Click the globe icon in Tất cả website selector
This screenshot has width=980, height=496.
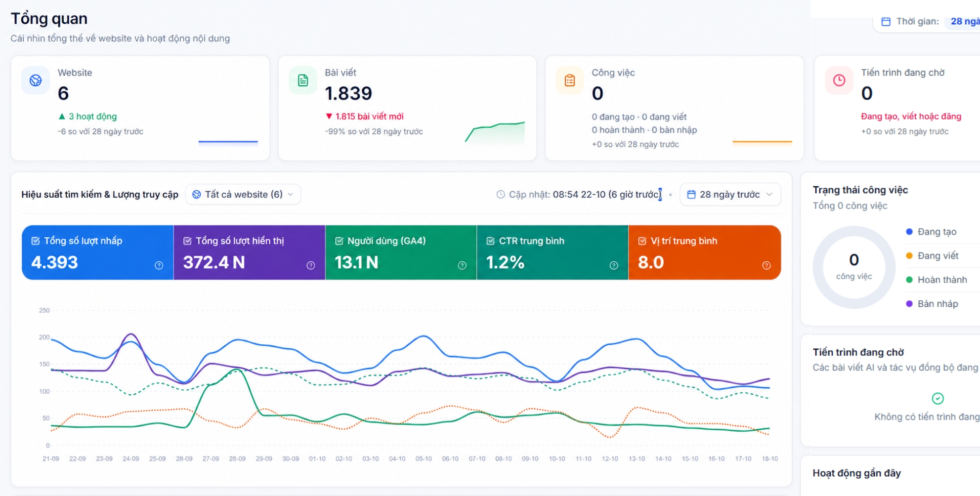[197, 195]
